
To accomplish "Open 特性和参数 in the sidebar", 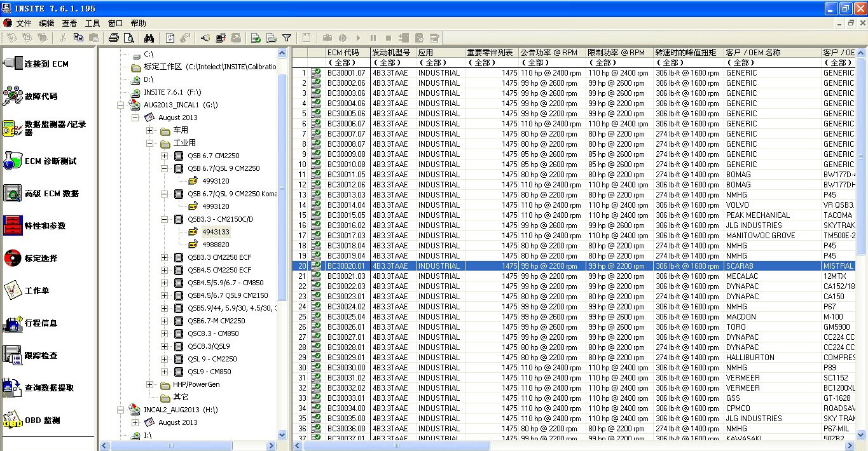I will coord(34,226).
